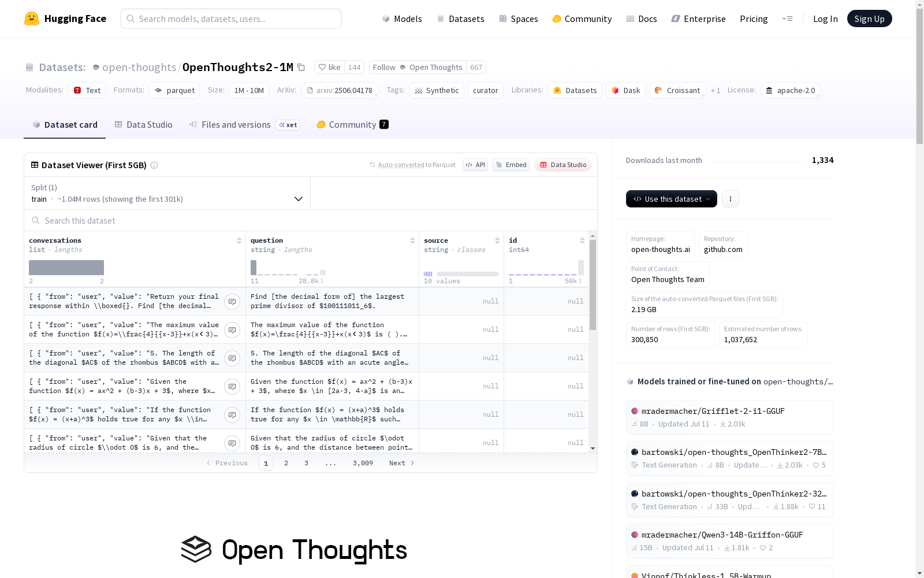Click the id column histogram
The width and height of the screenshot is (924, 578).
point(546,268)
